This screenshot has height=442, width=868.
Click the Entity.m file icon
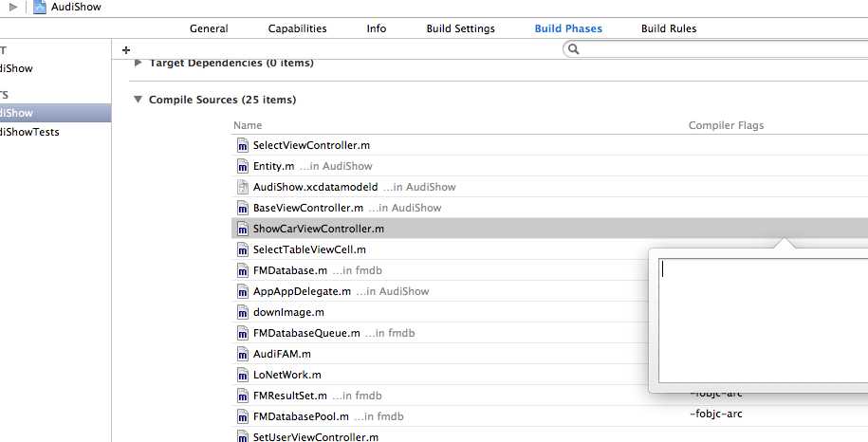(x=243, y=167)
